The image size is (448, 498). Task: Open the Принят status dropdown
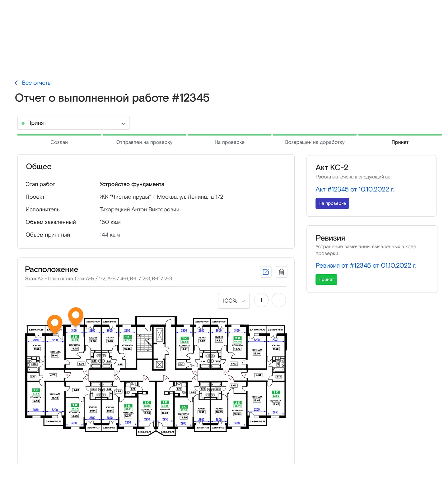73,123
